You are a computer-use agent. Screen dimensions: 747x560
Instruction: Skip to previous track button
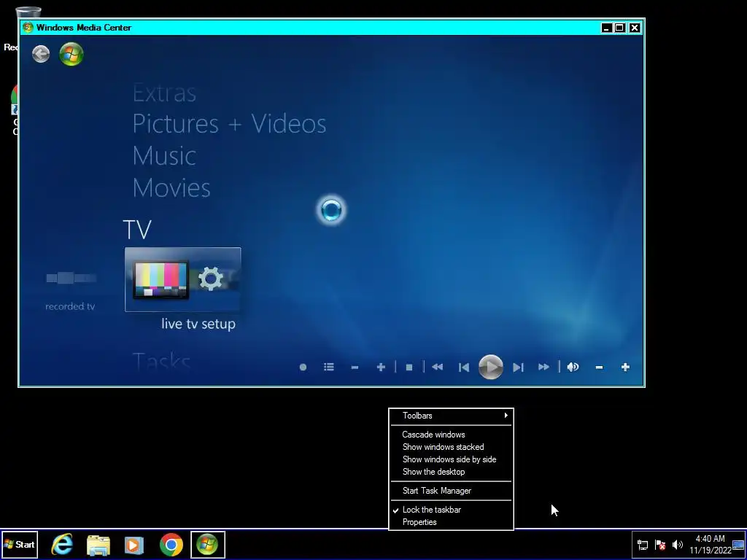[x=463, y=367]
